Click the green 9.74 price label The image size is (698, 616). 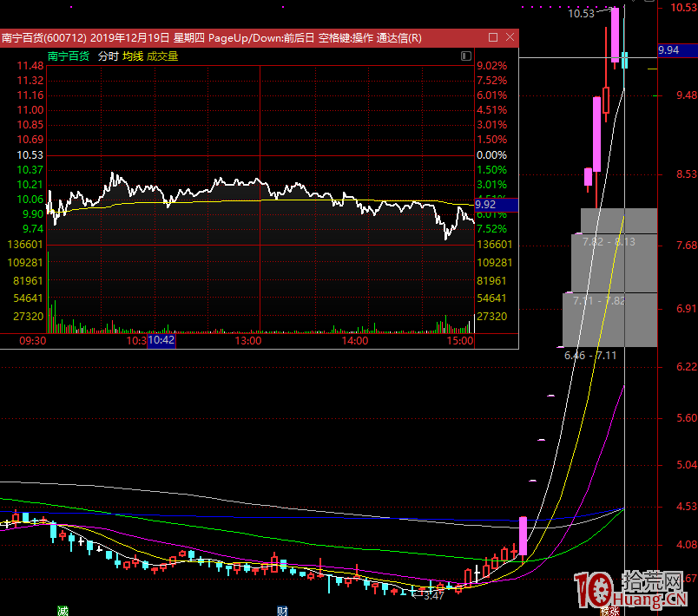(33, 228)
